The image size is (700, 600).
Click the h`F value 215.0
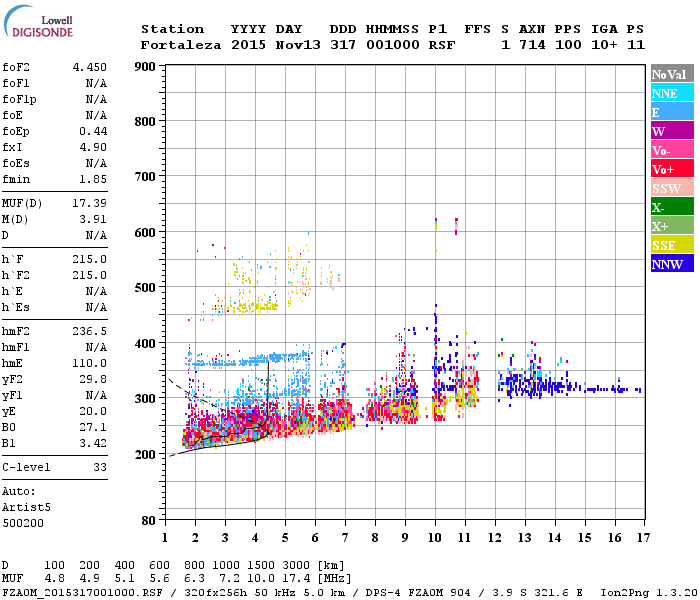[90, 259]
